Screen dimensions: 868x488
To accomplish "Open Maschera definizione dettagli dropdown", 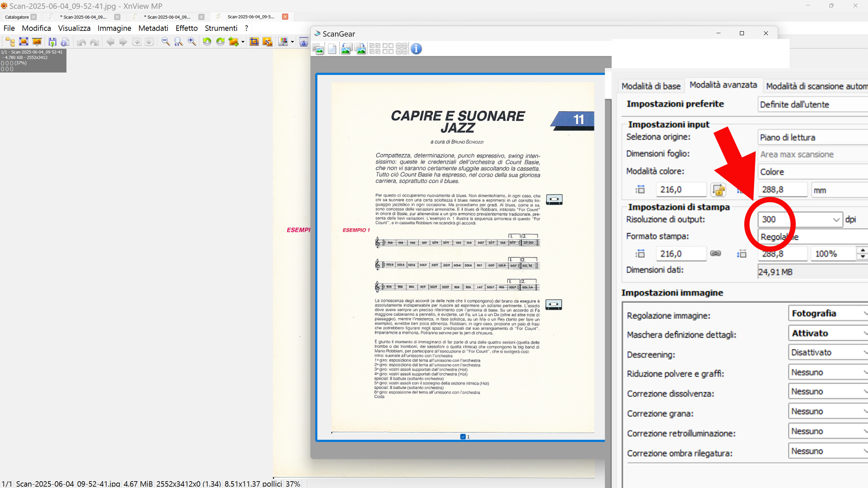I will (828, 333).
